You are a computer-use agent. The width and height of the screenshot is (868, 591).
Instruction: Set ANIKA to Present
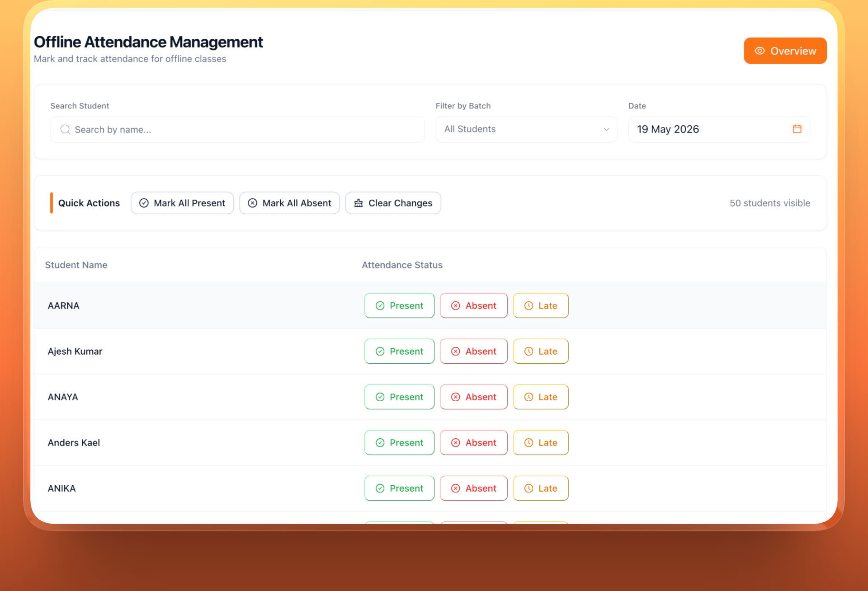tap(400, 488)
